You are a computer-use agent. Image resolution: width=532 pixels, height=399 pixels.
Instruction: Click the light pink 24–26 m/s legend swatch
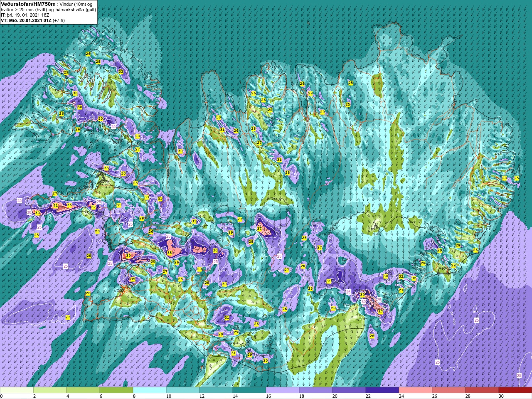tap(416, 390)
